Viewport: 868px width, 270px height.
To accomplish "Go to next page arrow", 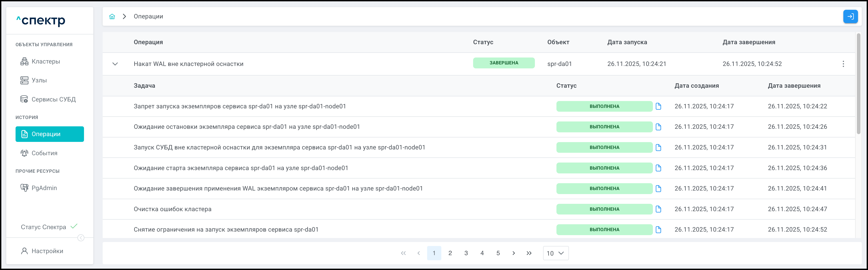I will tap(513, 253).
